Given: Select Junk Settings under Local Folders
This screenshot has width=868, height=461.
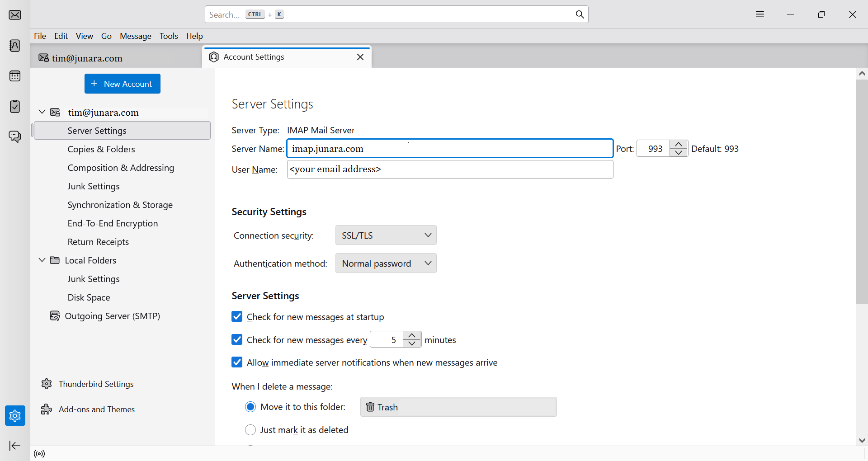Looking at the screenshot, I should [122, 279].
